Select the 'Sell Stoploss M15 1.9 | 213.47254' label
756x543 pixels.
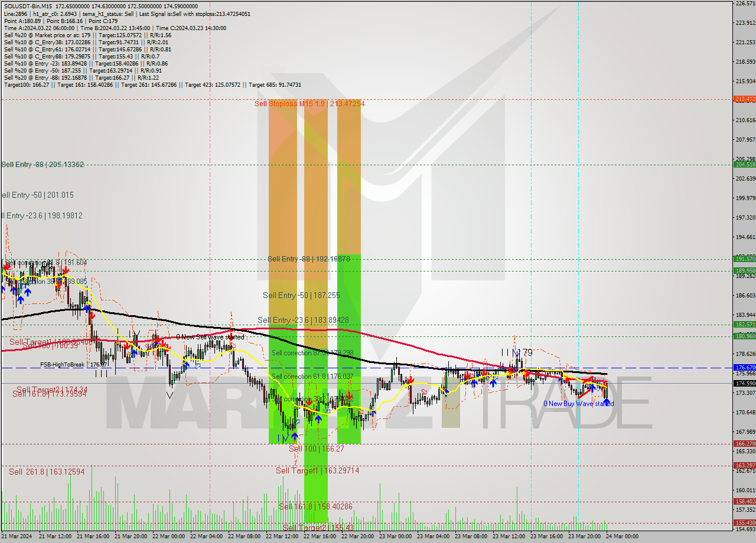309,104
